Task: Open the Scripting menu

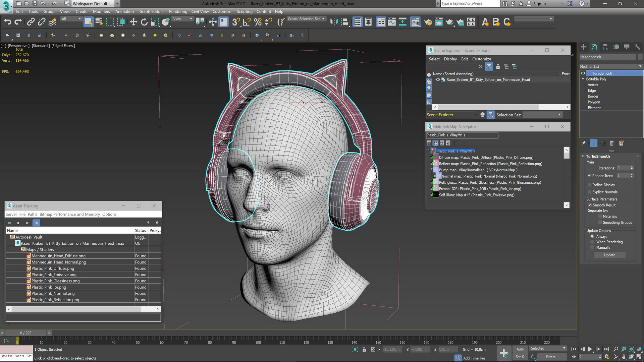Action: [x=245, y=11]
